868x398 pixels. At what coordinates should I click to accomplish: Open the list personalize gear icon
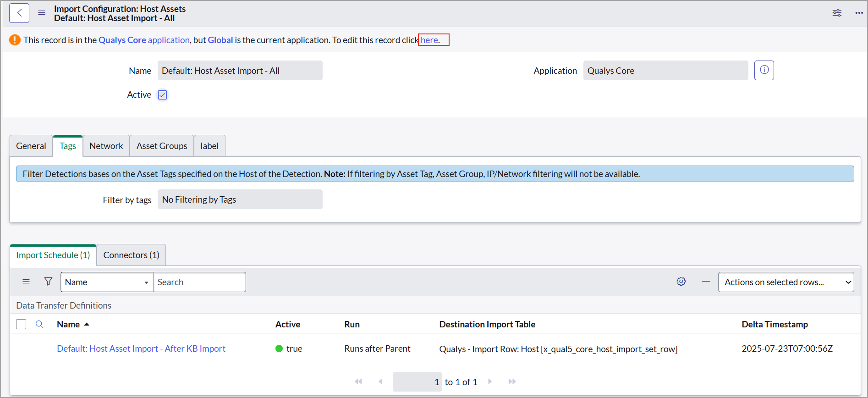(x=681, y=282)
